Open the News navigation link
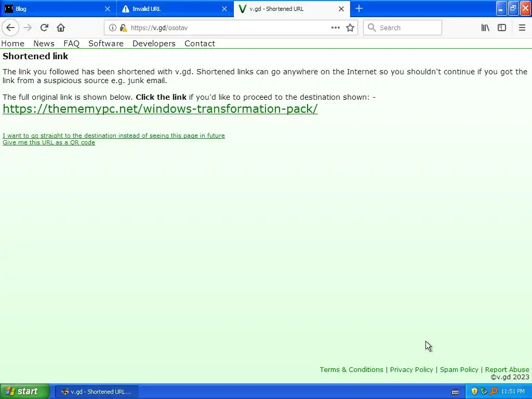Screen dimensions: 532x399 (44, 44)
